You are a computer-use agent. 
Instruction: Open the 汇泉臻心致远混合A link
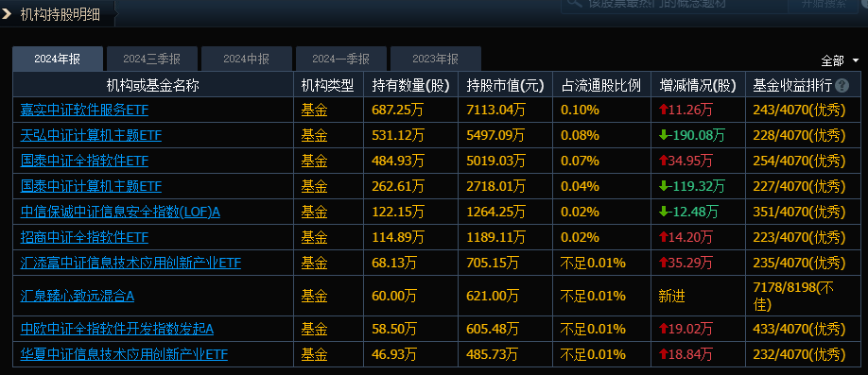pyautogui.click(x=78, y=296)
